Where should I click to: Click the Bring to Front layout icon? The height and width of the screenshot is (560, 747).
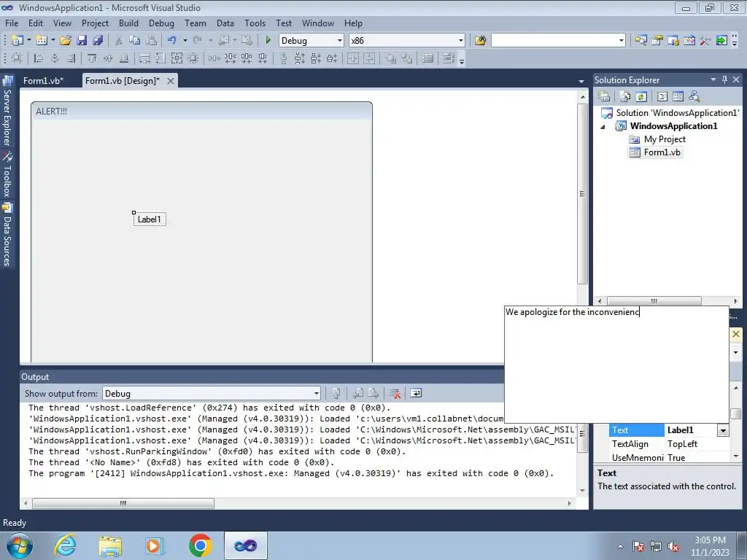coord(391,58)
